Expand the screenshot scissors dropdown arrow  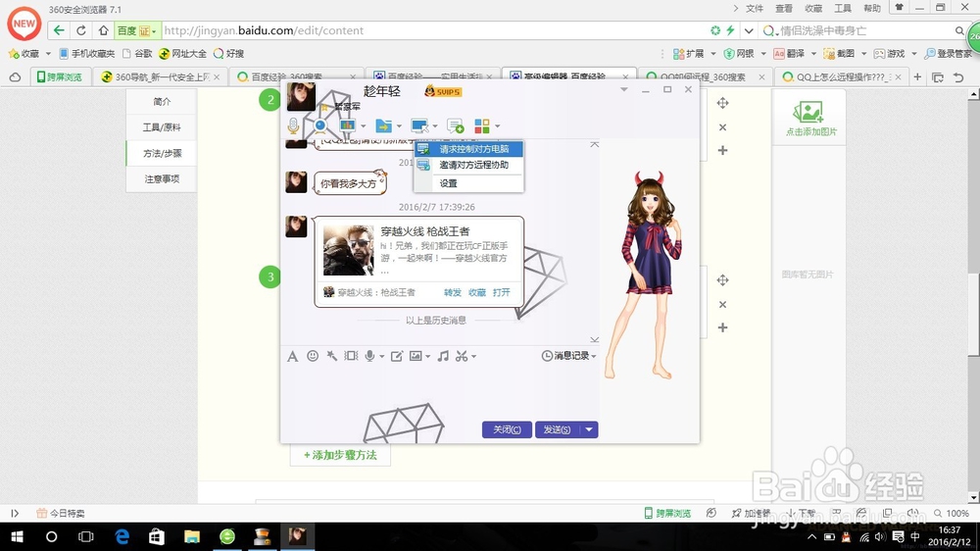[x=473, y=357]
